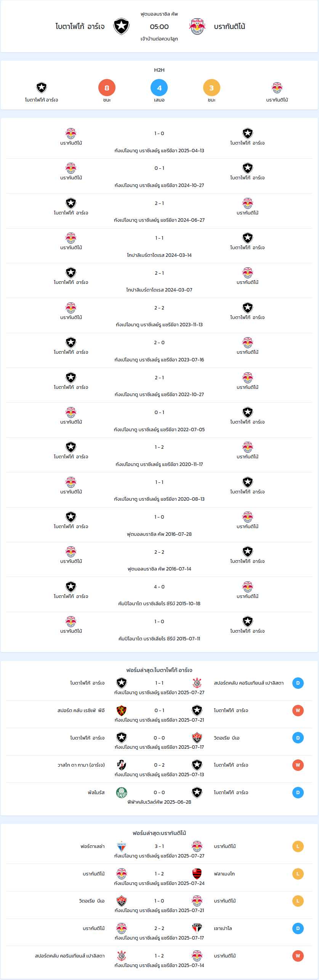Viewport: 319px width, 980px height.
Task: Click the W badge for Sport Recife match
Action: tap(298, 710)
